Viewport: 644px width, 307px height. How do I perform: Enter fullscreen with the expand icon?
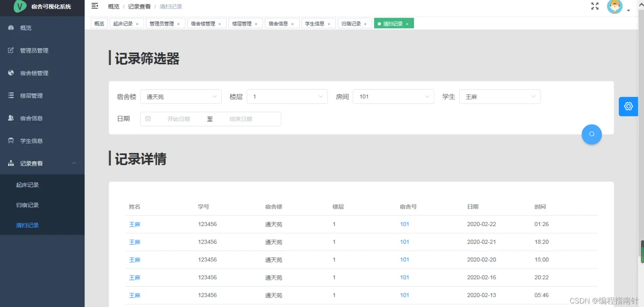point(595,6)
